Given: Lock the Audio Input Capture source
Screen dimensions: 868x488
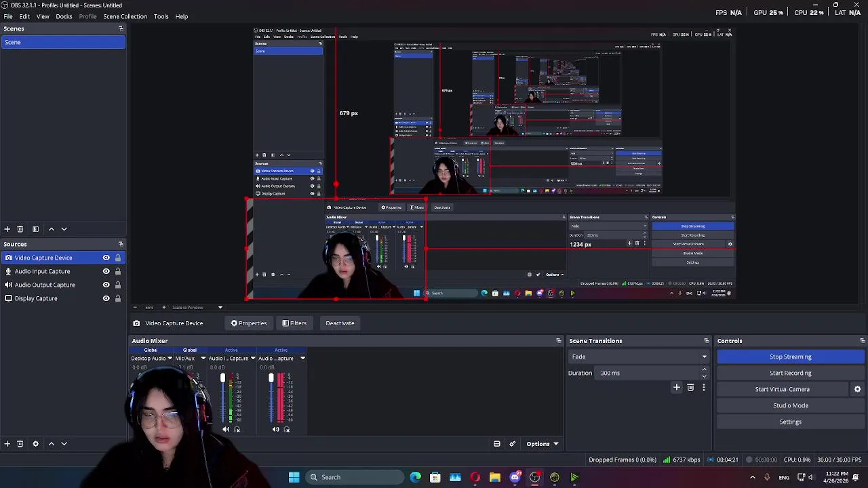Looking at the screenshot, I should (117, 271).
